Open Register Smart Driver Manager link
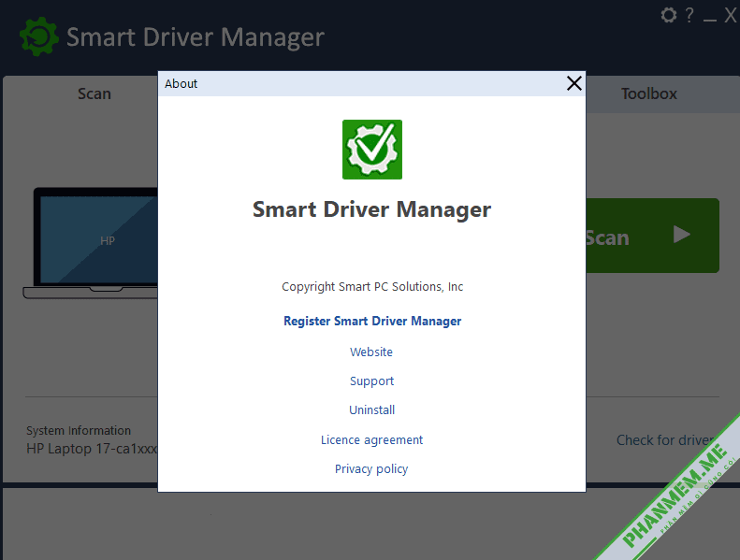The image size is (740, 560). coord(372,322)
